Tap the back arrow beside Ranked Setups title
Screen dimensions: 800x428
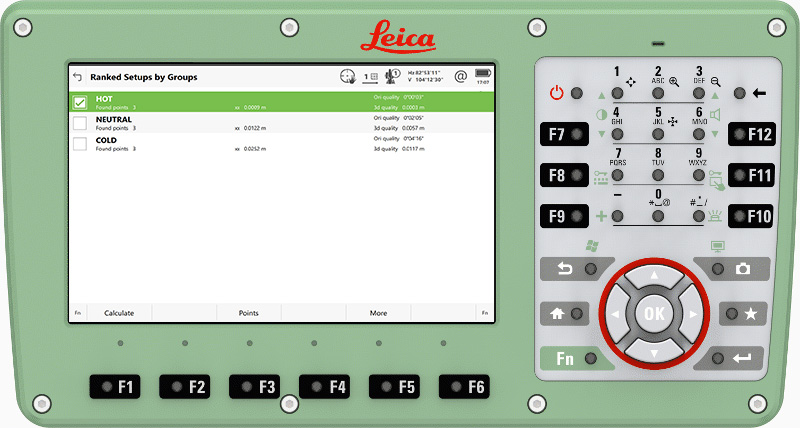point(77,76)
